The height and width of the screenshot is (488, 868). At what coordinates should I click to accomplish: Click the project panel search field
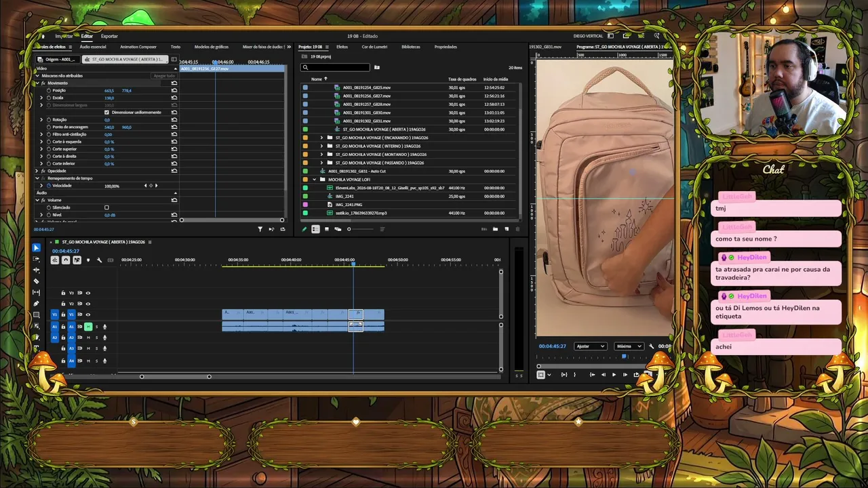[x=336, y=67]
